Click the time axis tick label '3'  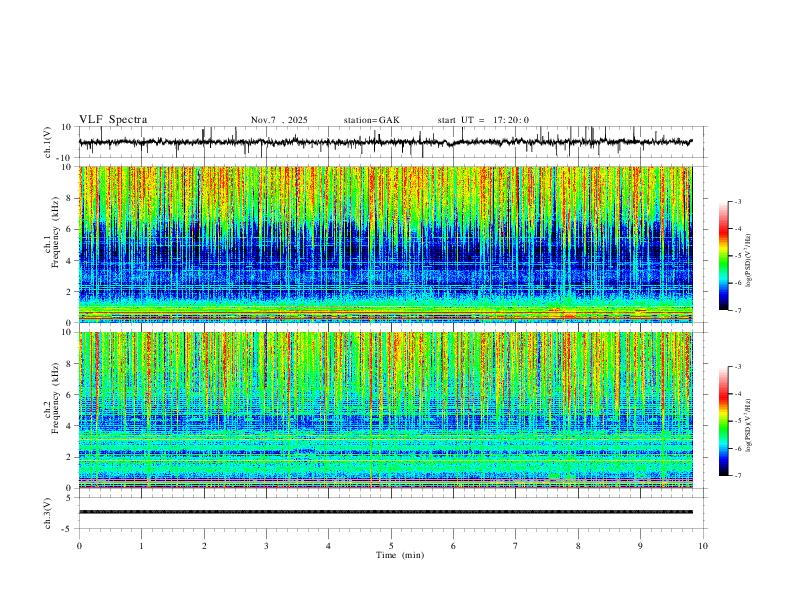click(x=266, y=546)
